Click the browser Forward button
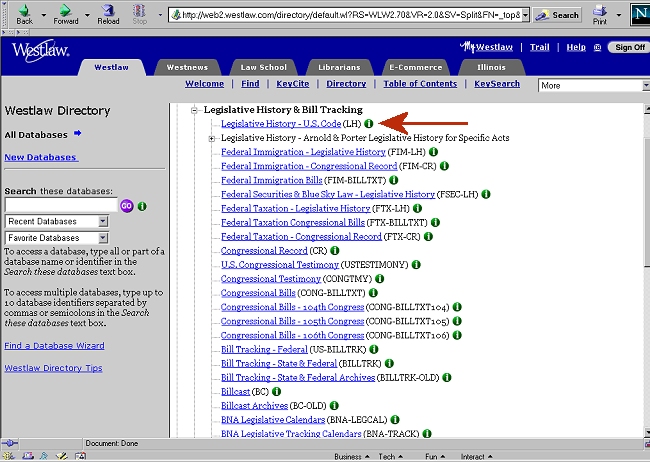This screenshot has width=650, height=462. click(x=65, y=14)
